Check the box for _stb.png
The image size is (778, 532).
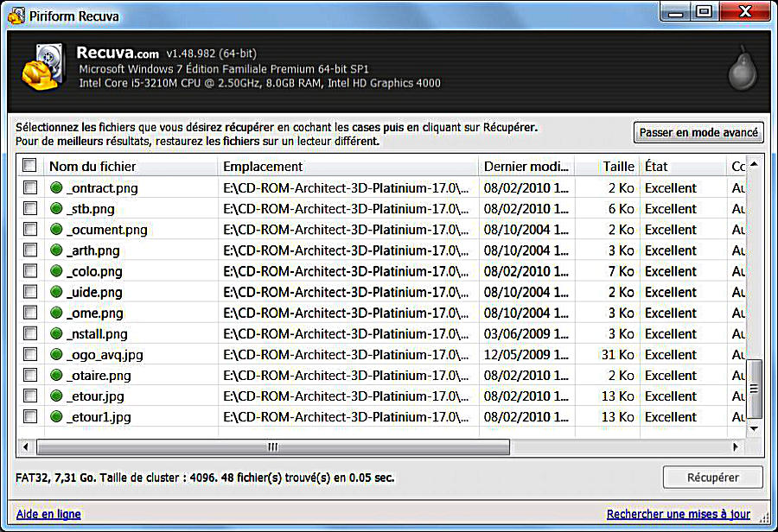tap(30, 208)
